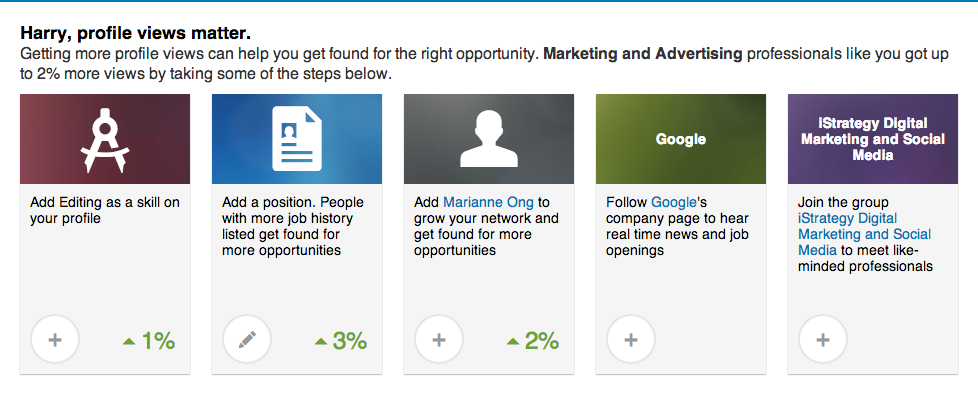Click the 'Harry, profile views matter' heading
The height and width of the screenshot is (398, 978).
[x=136, y=33]
